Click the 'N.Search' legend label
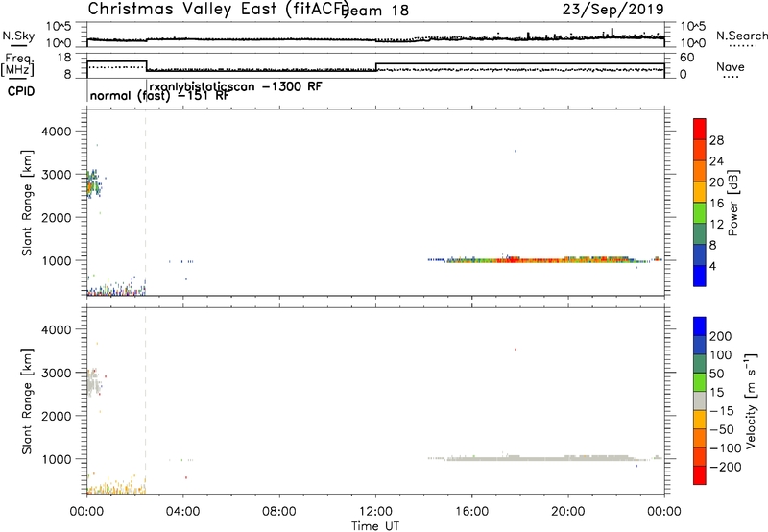Screen dimensions: 768x532 click(741, 36)
